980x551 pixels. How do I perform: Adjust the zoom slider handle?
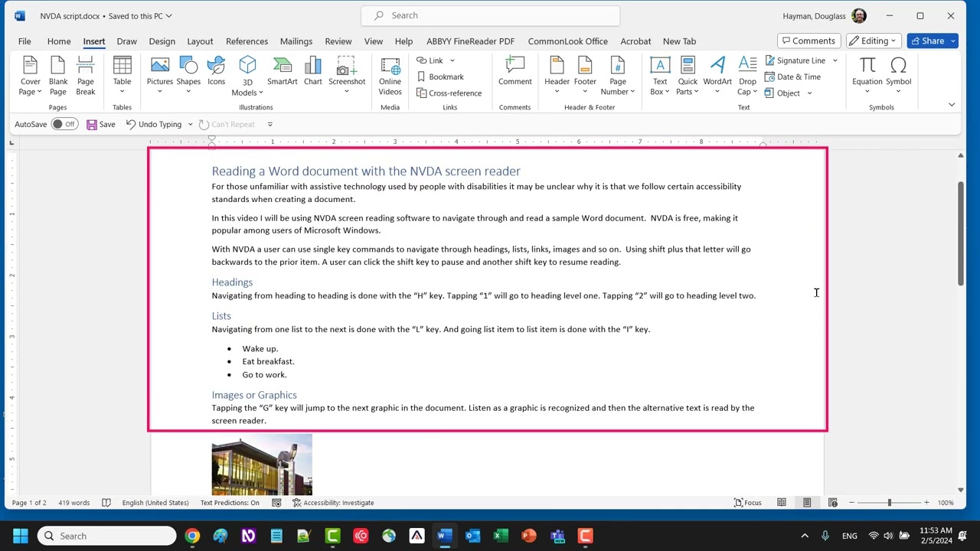tap(889, 503)
